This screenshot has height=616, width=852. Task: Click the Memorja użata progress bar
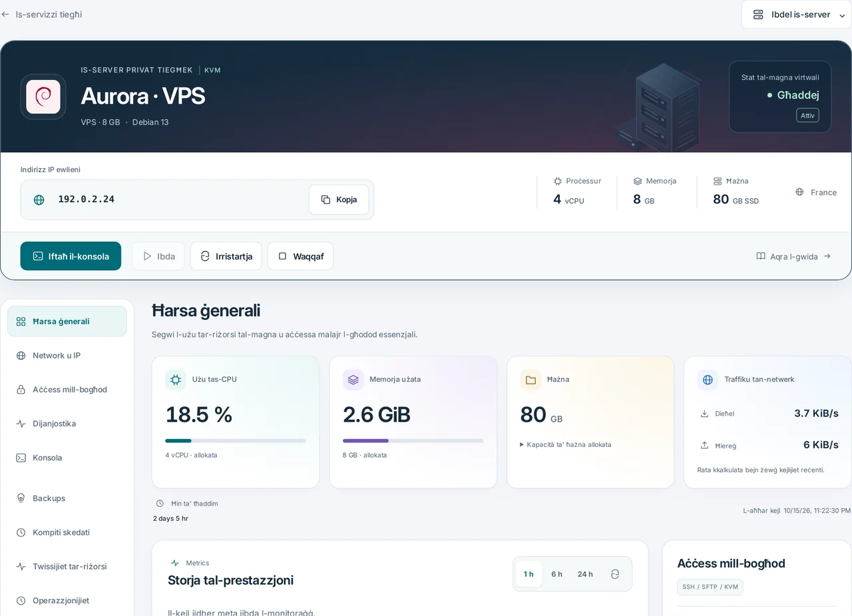[413, 440]
